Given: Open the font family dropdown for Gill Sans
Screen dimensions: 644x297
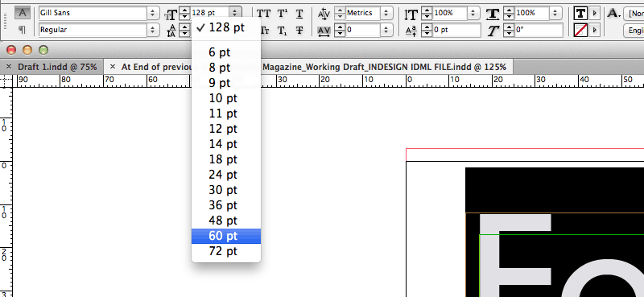Looking at the screenshot, I should (153, 13).
